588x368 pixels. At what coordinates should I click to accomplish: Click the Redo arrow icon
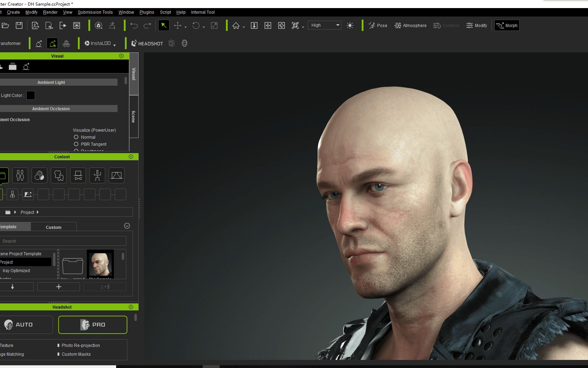[147, 25]
